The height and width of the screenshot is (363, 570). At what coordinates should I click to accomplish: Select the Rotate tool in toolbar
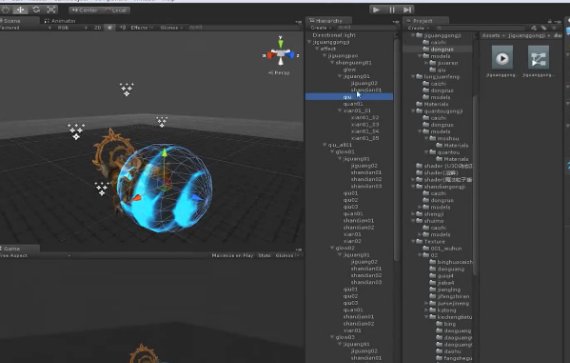36,10
